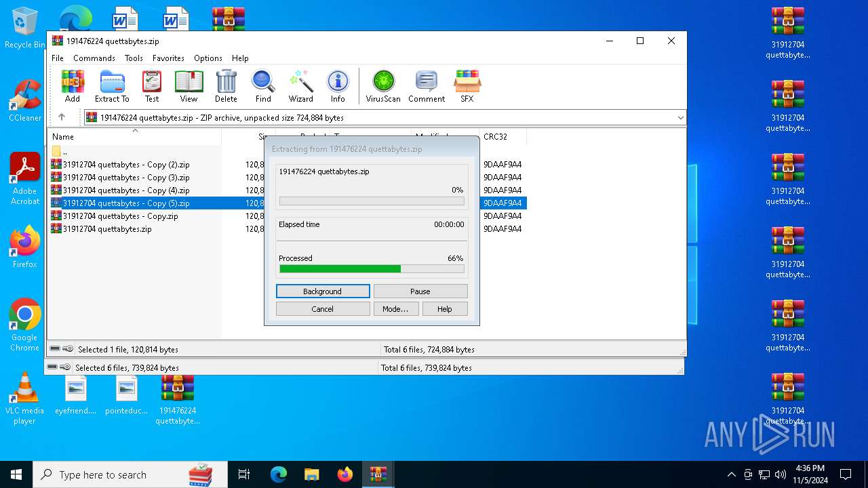
Task: Click the file progress bar at 0%
Action: [372, 201]
